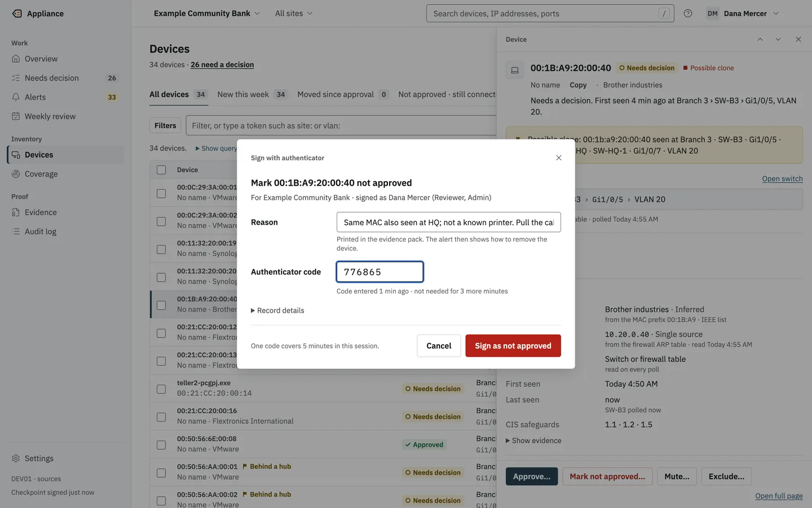Cancel the authenticator dialog
Image resolution: width=812 pixels, height=508 pixels.
[439, 346]
